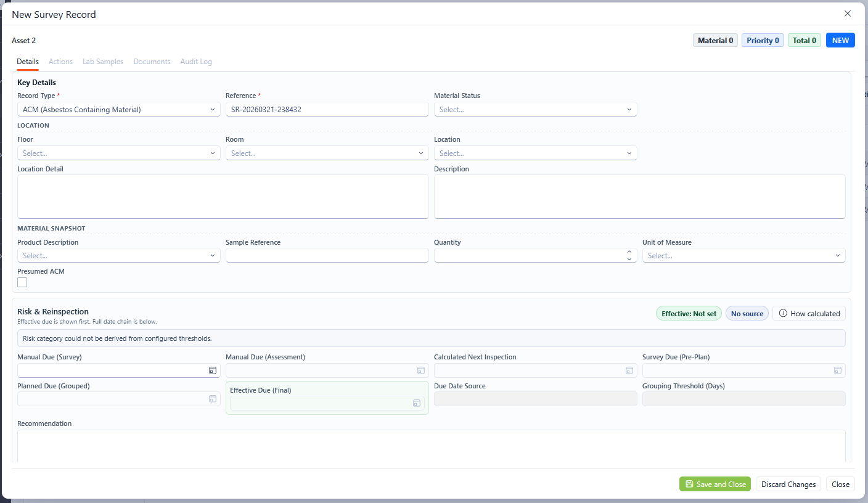The image size is (868, 503).
Task: Click into the Reference input field
Action: click(x=327, y=110)
